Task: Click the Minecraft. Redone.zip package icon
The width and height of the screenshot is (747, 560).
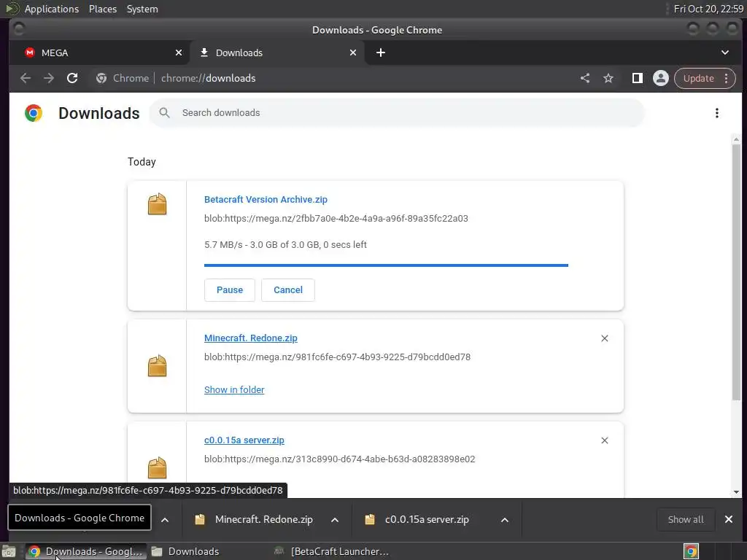Action: [158, 366]
